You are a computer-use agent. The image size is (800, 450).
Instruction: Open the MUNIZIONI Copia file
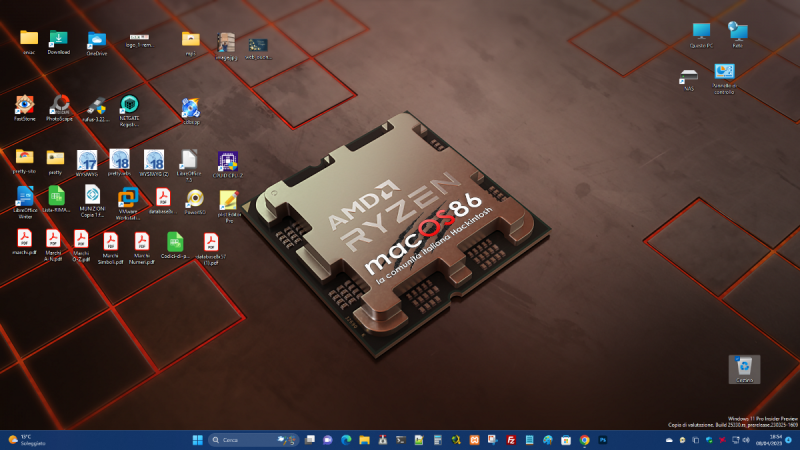pos(92,202)
